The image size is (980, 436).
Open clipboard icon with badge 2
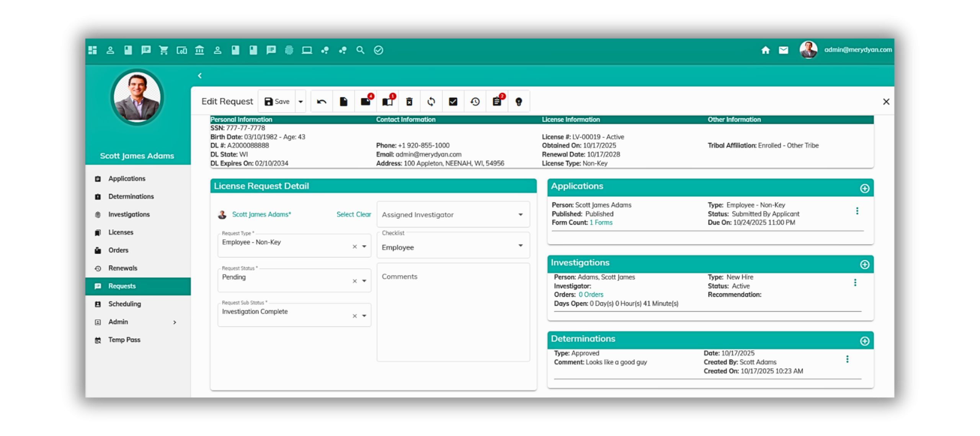click(497, 102)
